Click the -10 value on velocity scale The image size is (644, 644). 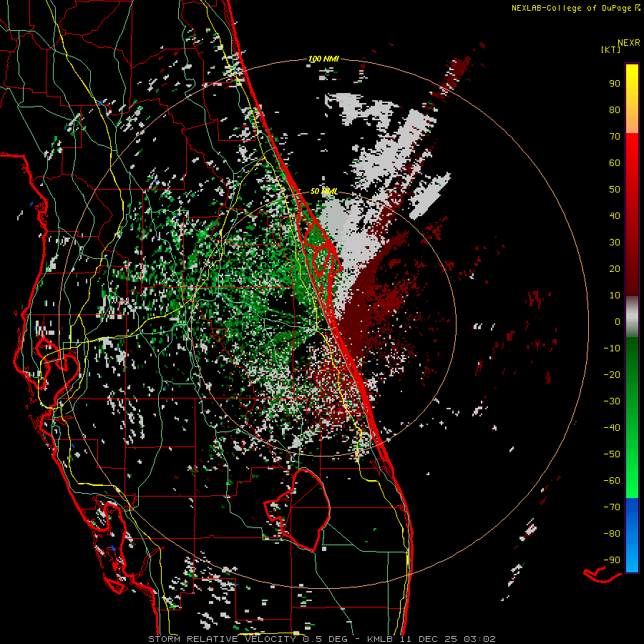point(612,348)
